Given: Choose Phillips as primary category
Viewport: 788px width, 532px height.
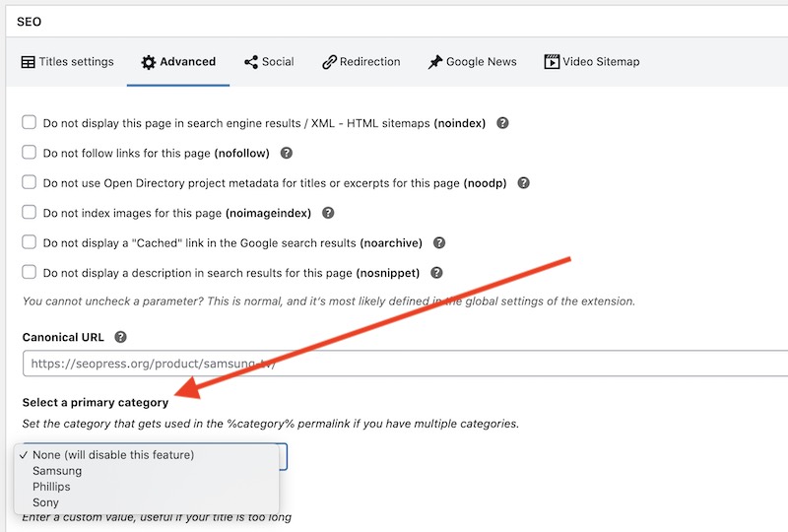Looking at the screenshot, I should click(x=146, y=487).
